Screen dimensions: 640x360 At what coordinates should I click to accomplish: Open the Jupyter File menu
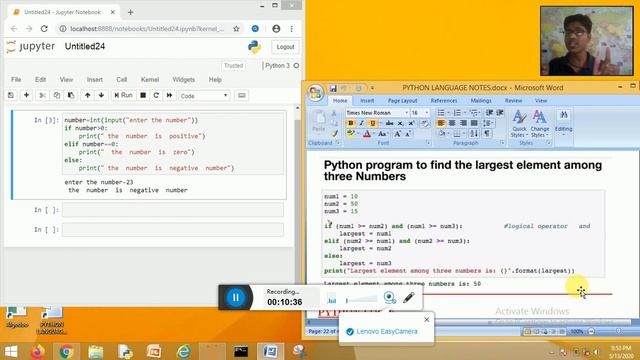point(16,80)
